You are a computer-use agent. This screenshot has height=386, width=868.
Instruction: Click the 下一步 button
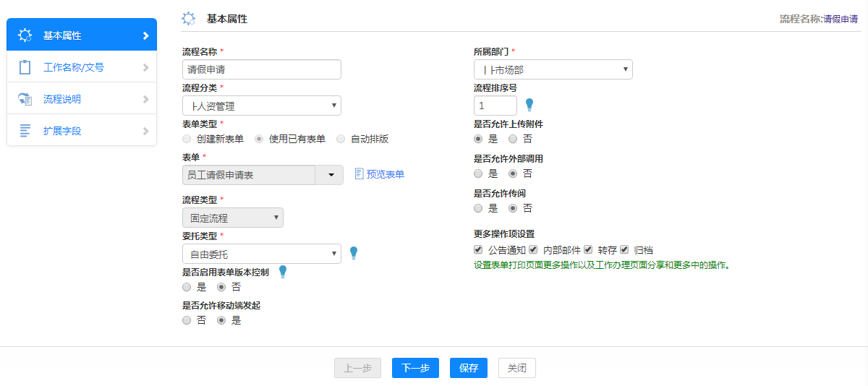point(415,368)
